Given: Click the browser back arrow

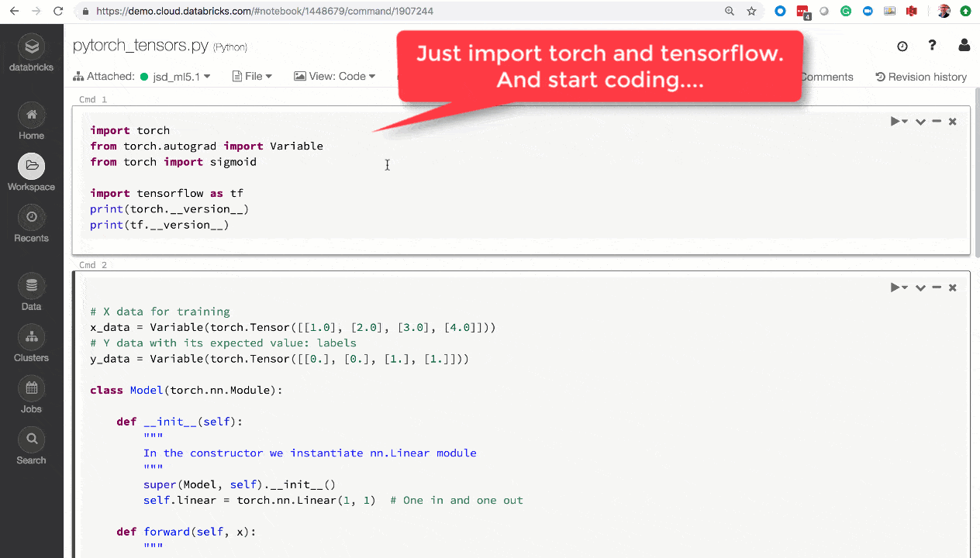Looking at the screenshot, I should (x=15, y=11).
